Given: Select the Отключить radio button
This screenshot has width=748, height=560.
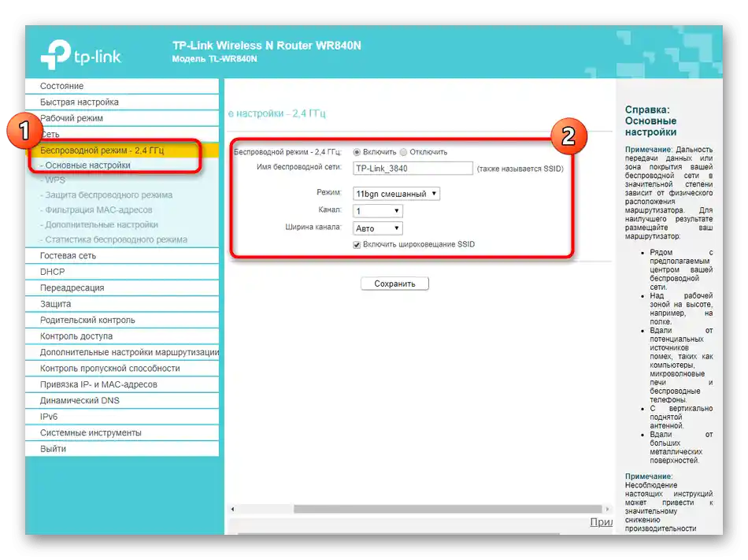Looking at the screenshot, I should (404, 152).
